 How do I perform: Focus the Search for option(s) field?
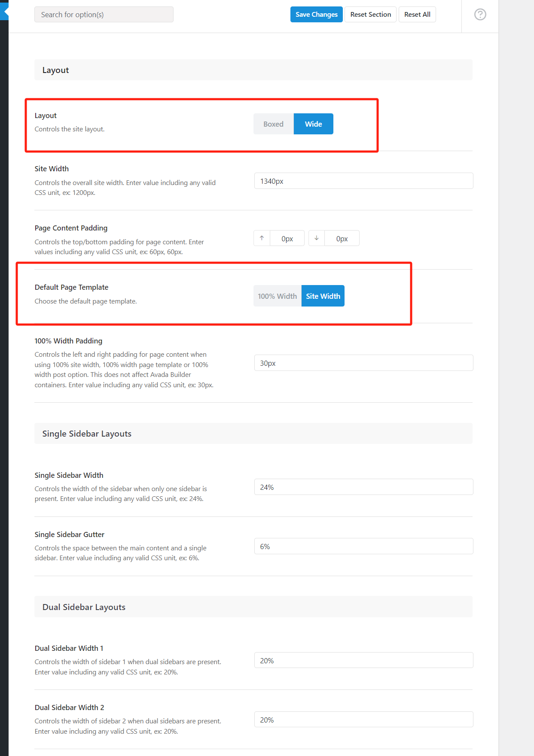[x=104, y=15]
